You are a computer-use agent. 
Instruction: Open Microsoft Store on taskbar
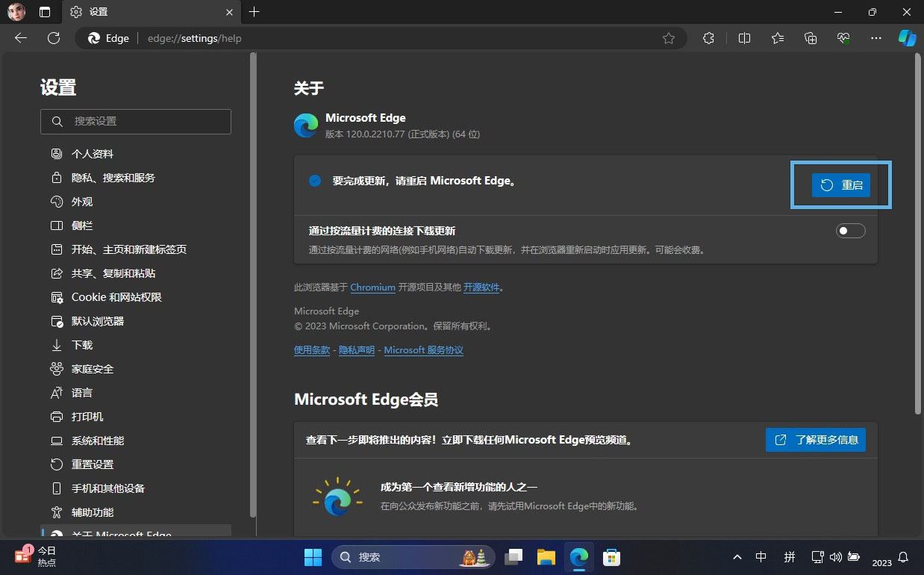tap(612, 557)
